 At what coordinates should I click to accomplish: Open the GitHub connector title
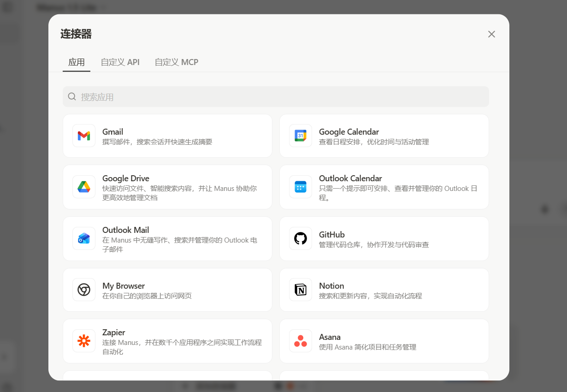click(x=332, y=235)
